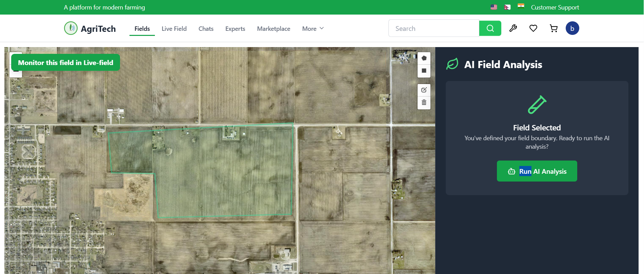Select the India flag language option
The width and height of the screenshot is (644, 274).
(521, 6)
